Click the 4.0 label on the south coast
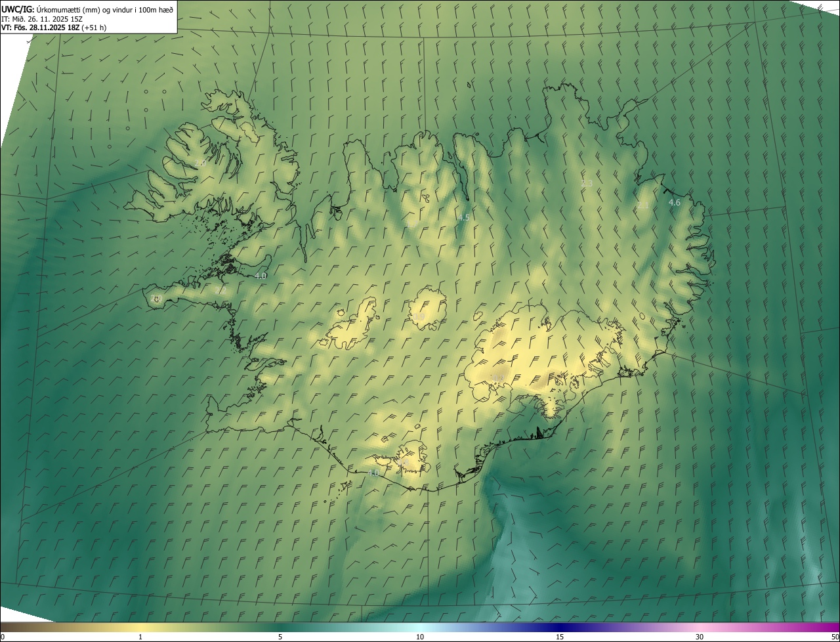Image resolution: width=840 pixels, height=642 pixels. pyautogui.click(x=373, y=473)
